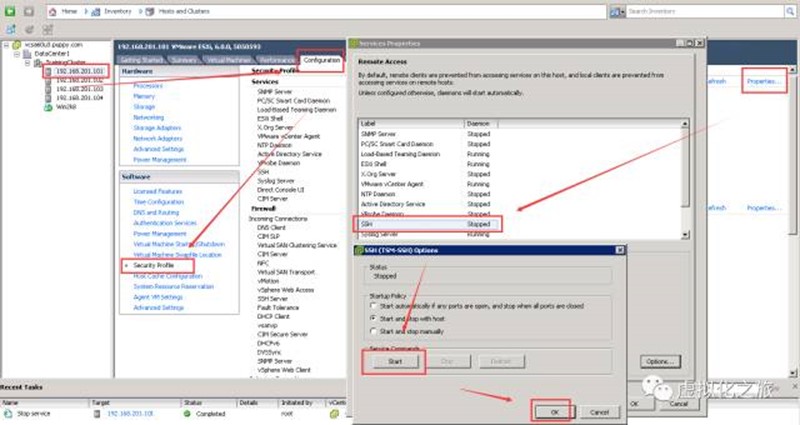
Task: Close the SSH Options dialog
Action: 619,250
